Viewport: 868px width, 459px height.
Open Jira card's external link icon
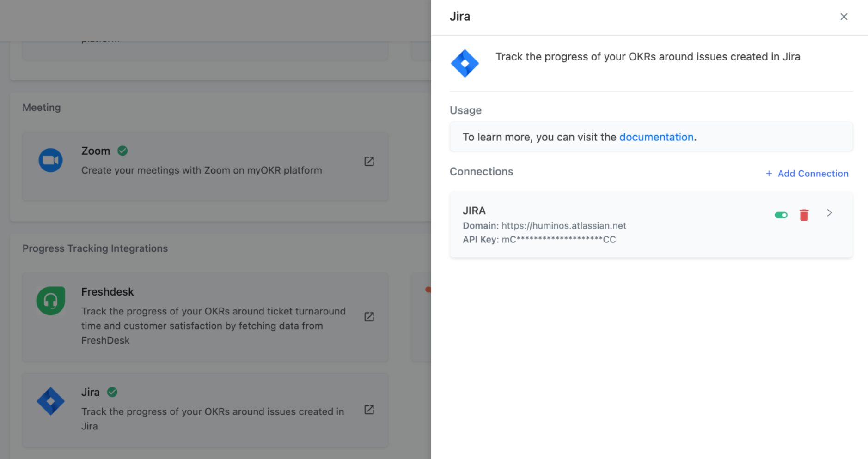[369, 410]
